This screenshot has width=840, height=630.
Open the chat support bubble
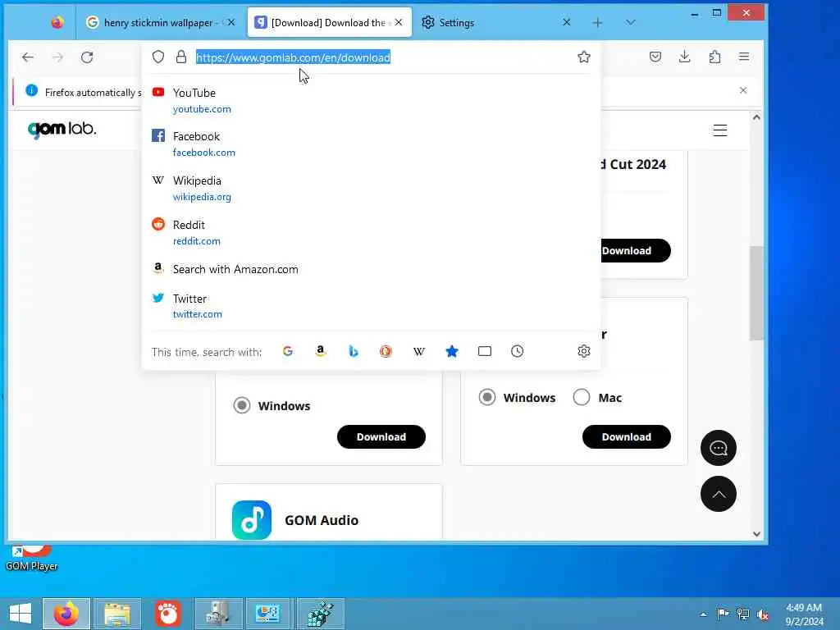[719, 448]
